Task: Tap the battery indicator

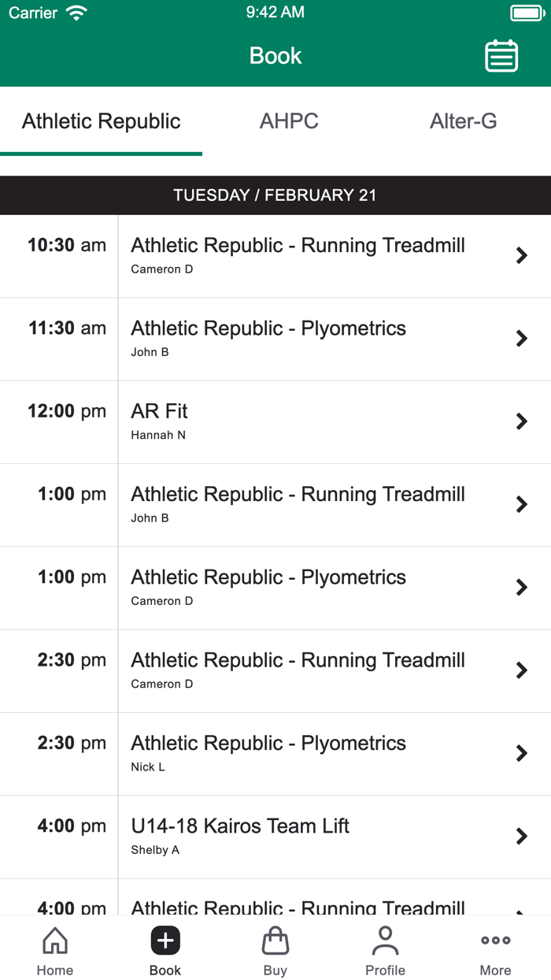Action: click(527, 12)
